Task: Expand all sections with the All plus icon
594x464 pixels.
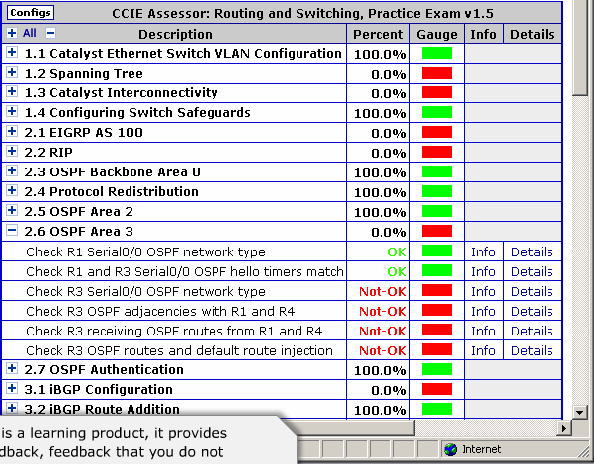Action: [12, 33]
